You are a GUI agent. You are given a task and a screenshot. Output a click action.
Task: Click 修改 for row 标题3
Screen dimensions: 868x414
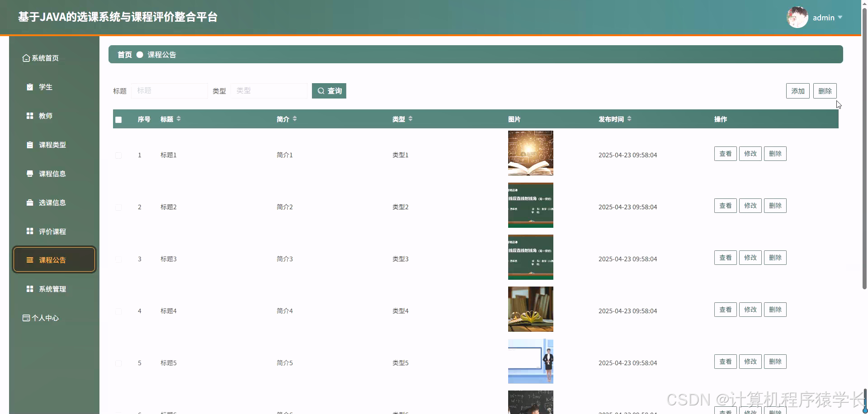750,258
